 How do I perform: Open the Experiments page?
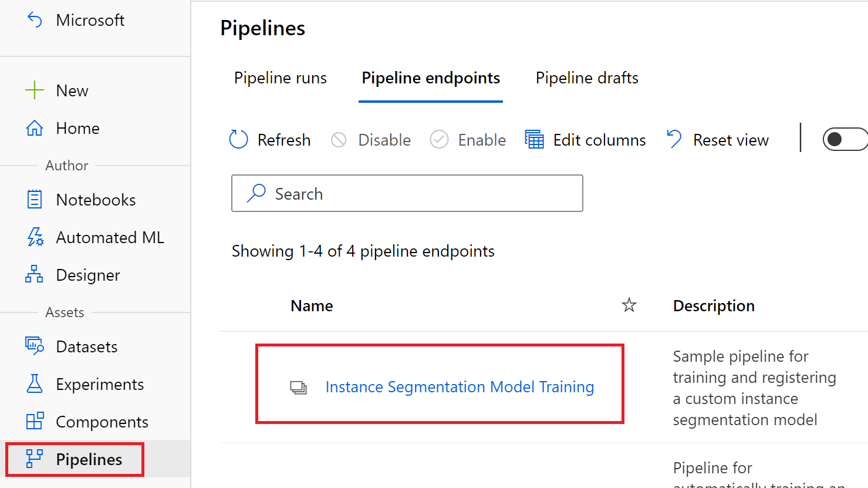100,384
